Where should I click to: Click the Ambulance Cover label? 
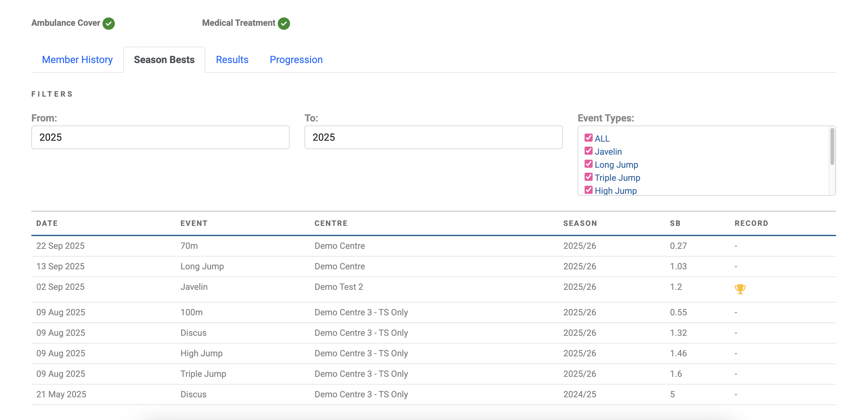[x=66, y=23]
